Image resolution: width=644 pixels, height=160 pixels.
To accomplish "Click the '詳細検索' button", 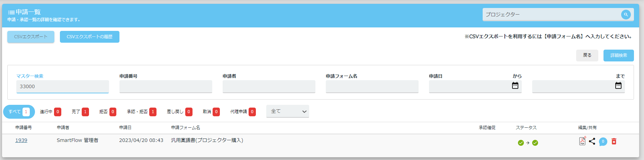I will point(618,56).
